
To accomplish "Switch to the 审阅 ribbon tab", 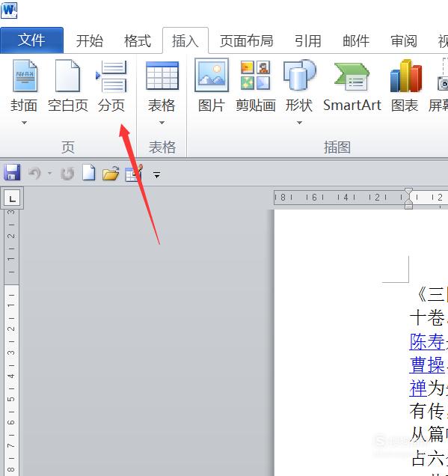I will [404, 40].
